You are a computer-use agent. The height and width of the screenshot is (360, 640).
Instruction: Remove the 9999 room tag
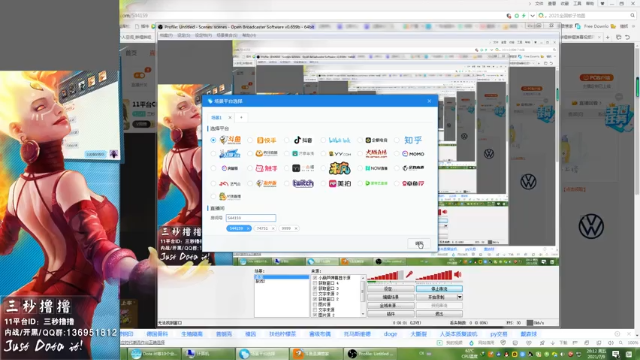tap(296, 229)
